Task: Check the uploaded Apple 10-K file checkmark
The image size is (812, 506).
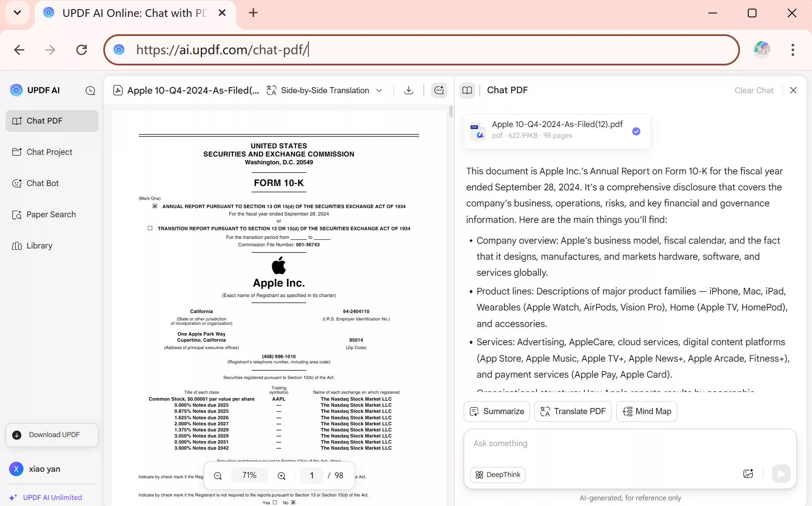Action: (x=636, y=131)
